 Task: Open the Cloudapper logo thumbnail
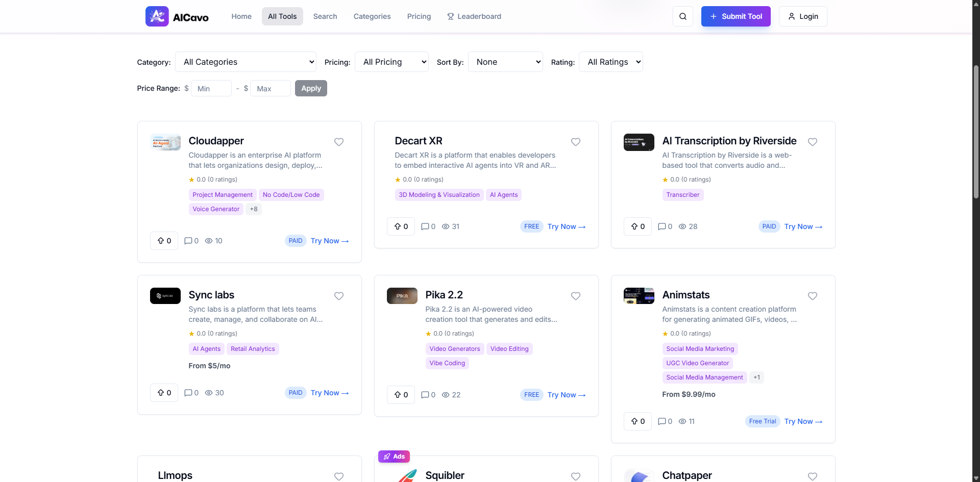click(x=165, y=142)
